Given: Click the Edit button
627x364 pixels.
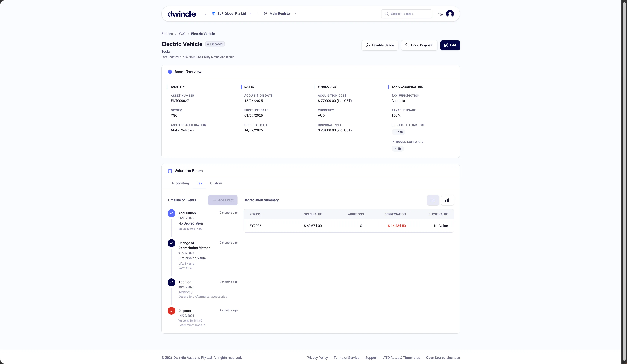Looking at the screenshot, I should [x=450, y=45].
